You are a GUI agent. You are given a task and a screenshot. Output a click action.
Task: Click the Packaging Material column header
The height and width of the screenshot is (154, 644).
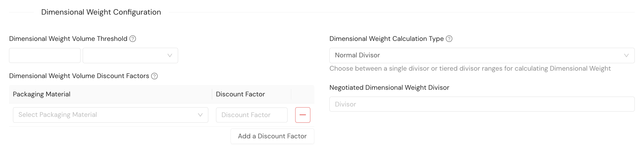(x=42, y=94)
